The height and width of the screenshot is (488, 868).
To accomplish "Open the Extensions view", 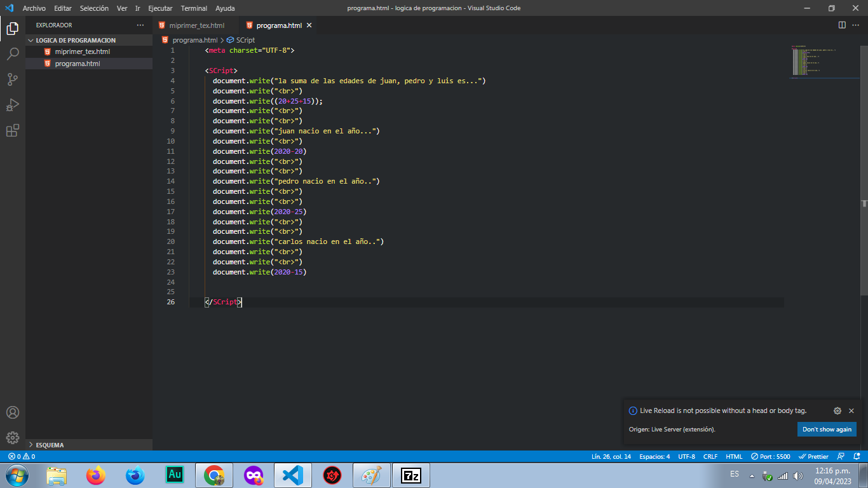I will (x=13, y=130).
